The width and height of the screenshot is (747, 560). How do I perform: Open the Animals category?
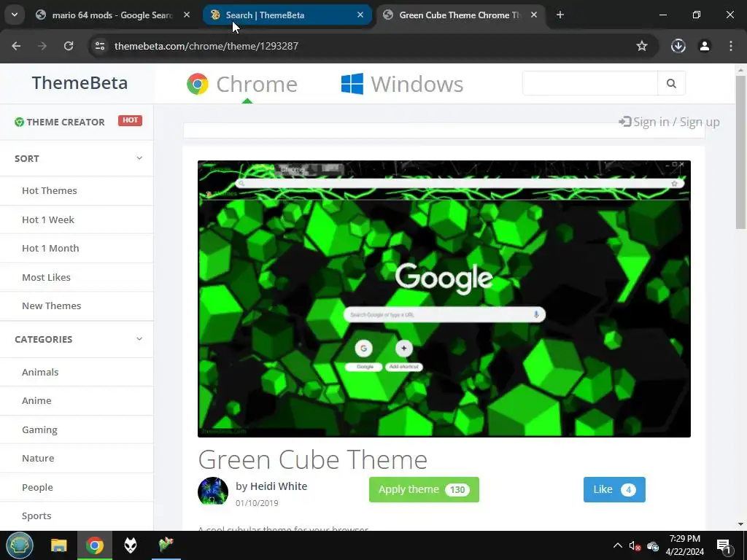pyautogui.click(x=40, y=372)
